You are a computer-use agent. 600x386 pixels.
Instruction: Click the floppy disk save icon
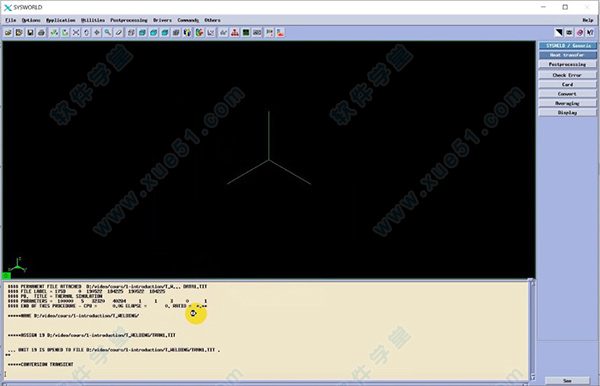point(30,33)
